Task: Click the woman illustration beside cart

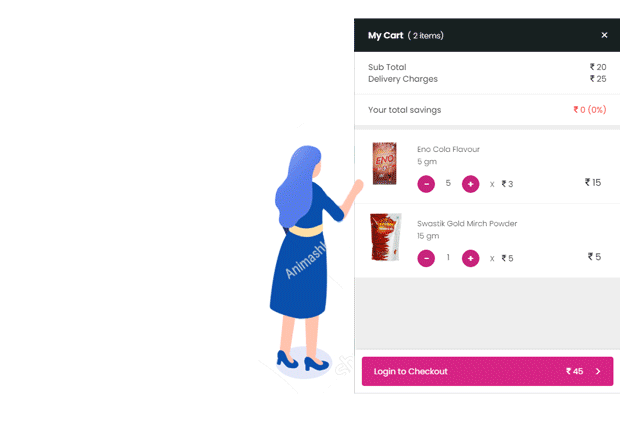Action: (x=310, y=259)
